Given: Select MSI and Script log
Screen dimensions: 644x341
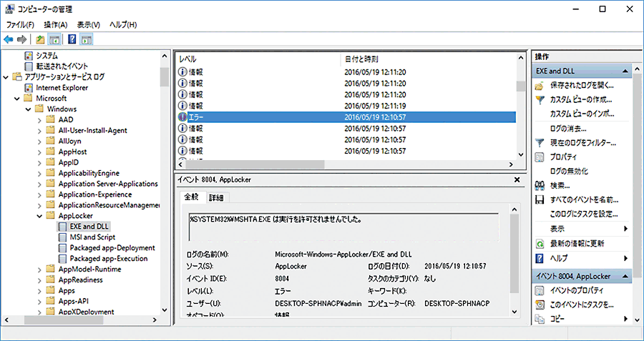Looking at the screenshot, I should tap(93, 237).
